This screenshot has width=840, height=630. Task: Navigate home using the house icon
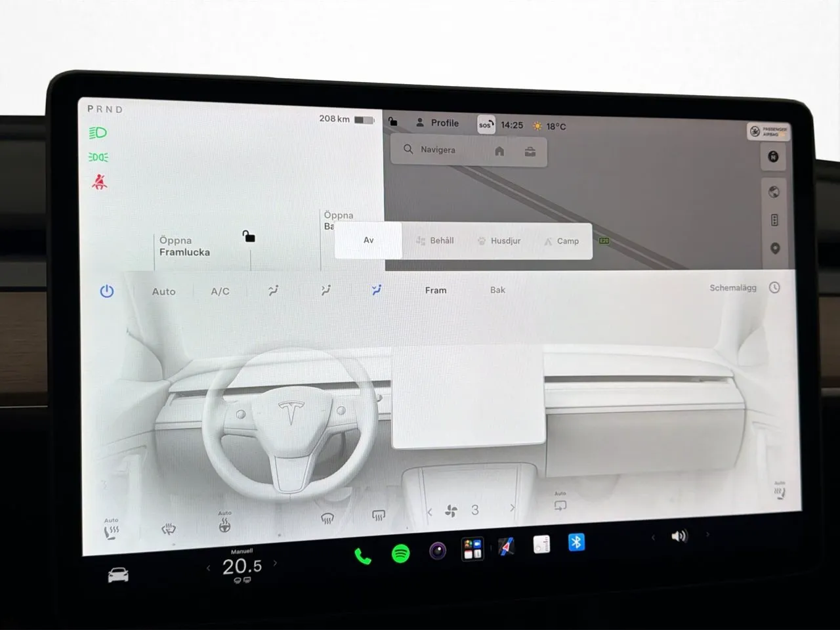point(499,152)
